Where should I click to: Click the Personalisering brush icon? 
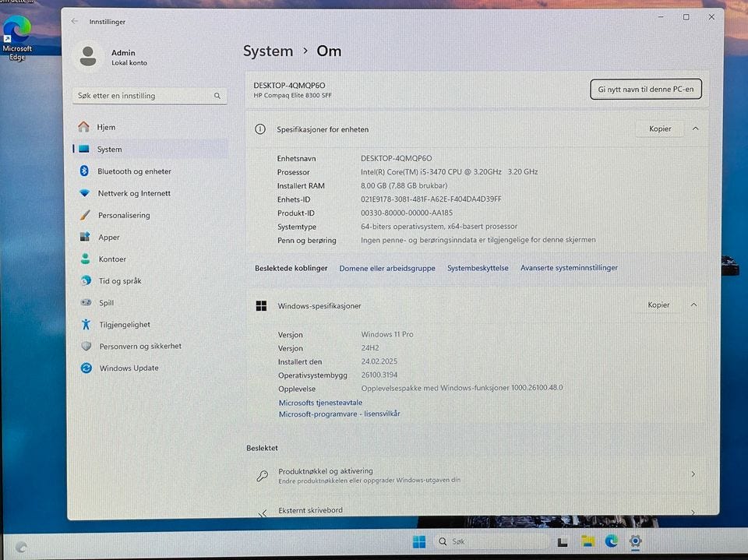(85, 215)
